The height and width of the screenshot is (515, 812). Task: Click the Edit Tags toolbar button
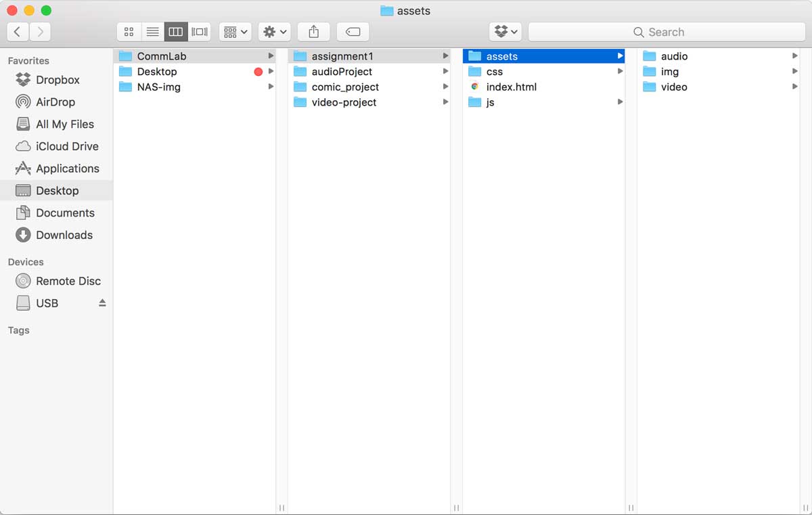coord(353,32)
